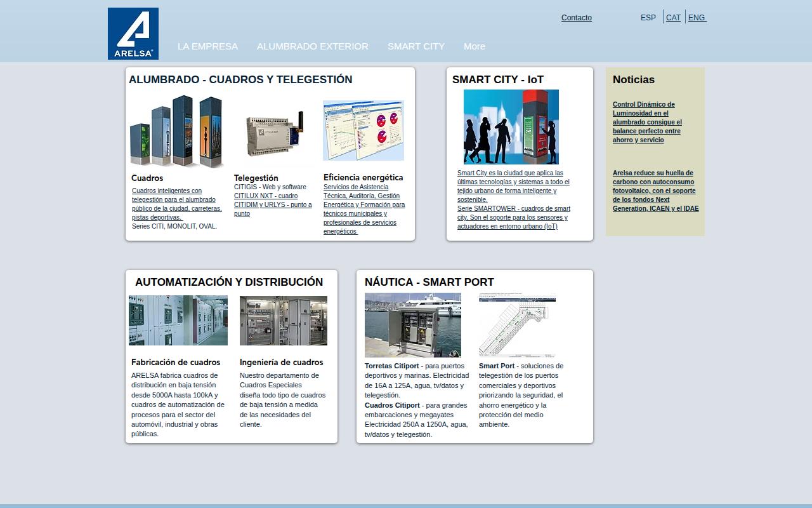This screenshot has height=508, width=812.
Task: Open the Ingeniería de cuadros photo
Action: click(284, 321)
